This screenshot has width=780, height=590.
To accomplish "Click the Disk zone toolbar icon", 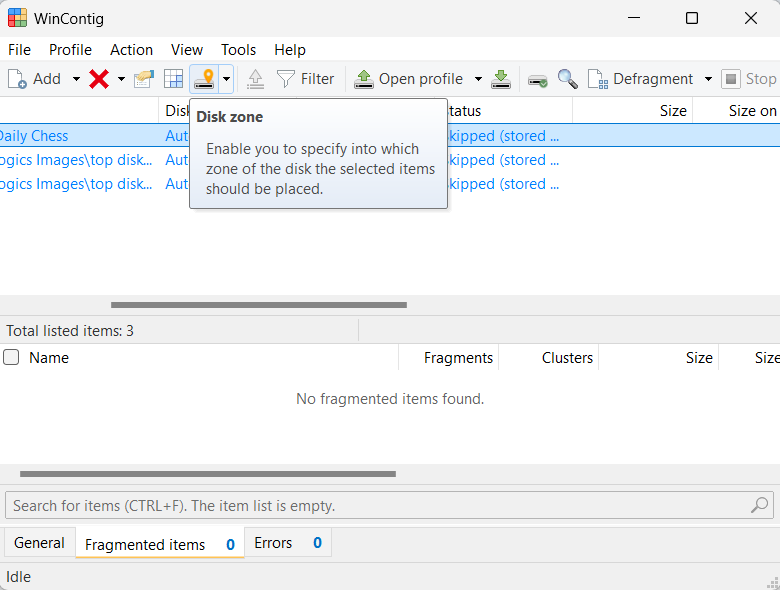I will tap(204, 79).
